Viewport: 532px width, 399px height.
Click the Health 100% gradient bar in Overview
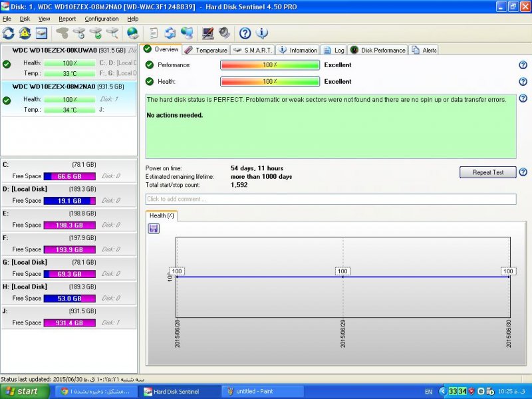tap(270, 81)
